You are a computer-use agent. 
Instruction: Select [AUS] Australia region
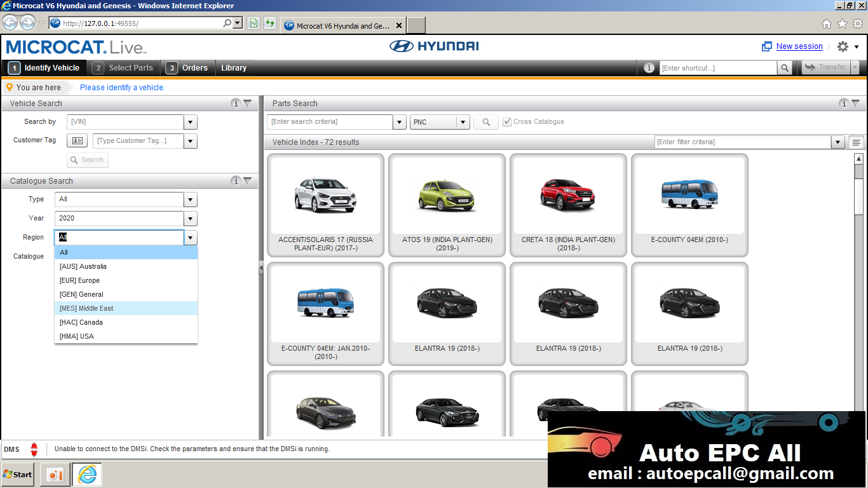point(126,267)
